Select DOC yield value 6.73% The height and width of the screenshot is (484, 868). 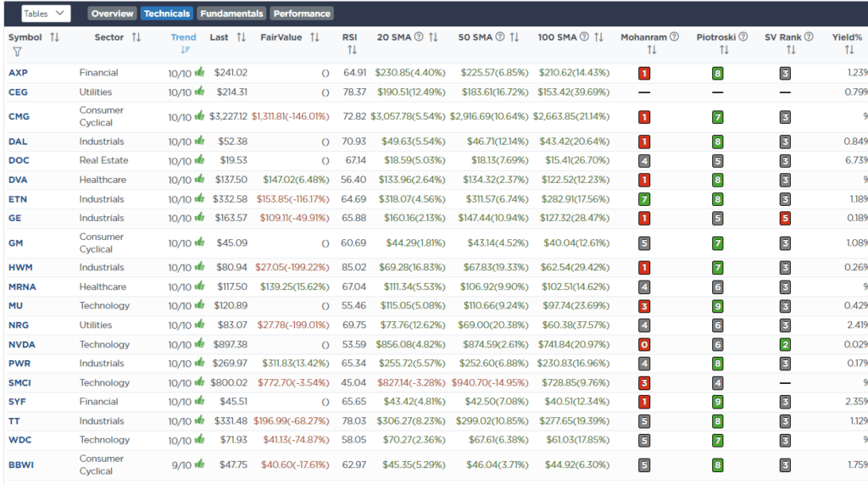[856, 160]
